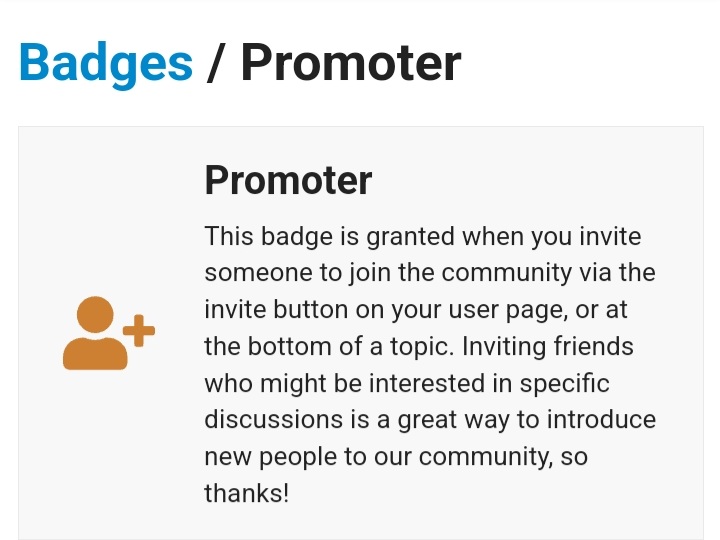720x540 pixels.
Task: Click the line starting "This badge is granted"
Action: click(x=422, y=238)
